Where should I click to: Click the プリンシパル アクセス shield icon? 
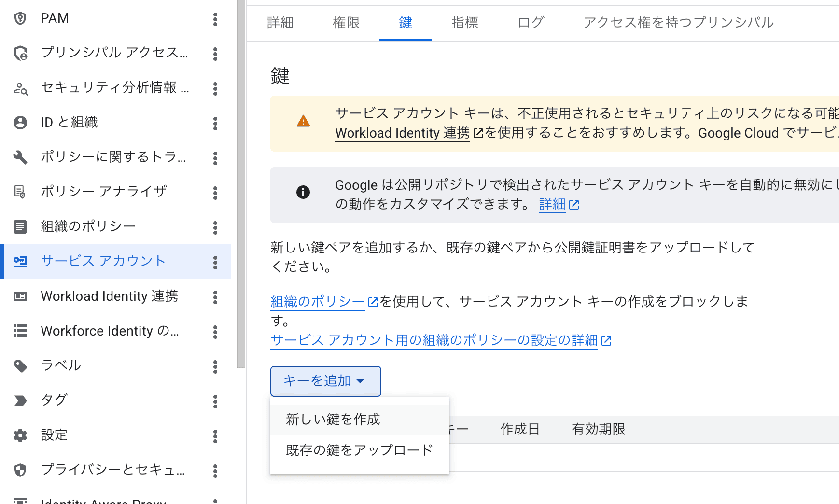click(x=20, y=53)
